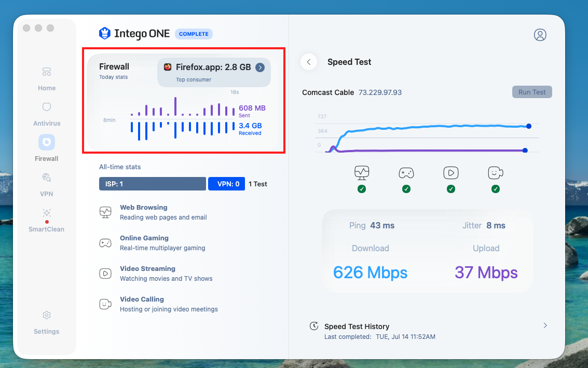The image size is (588, 368).
Task: Click the Web Browsing label
Action: tap(144, 208)
